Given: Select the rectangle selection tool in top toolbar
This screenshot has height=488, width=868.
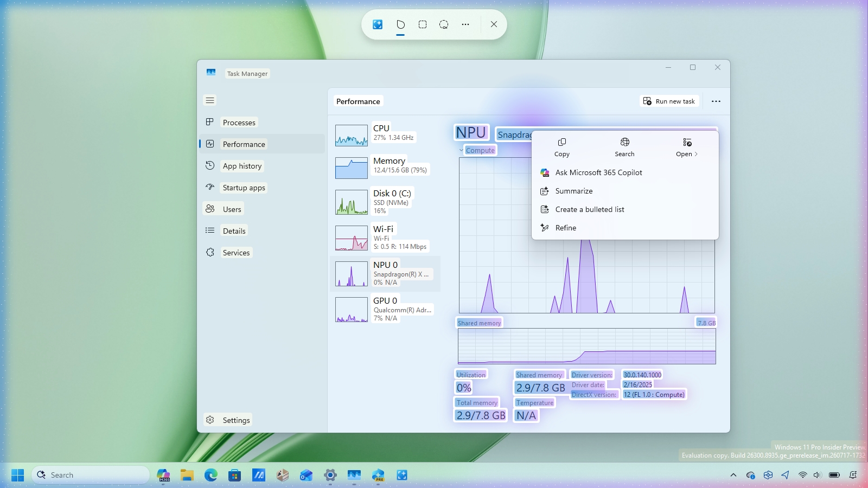Looking at the screenshot, I should tap(423, 24).
